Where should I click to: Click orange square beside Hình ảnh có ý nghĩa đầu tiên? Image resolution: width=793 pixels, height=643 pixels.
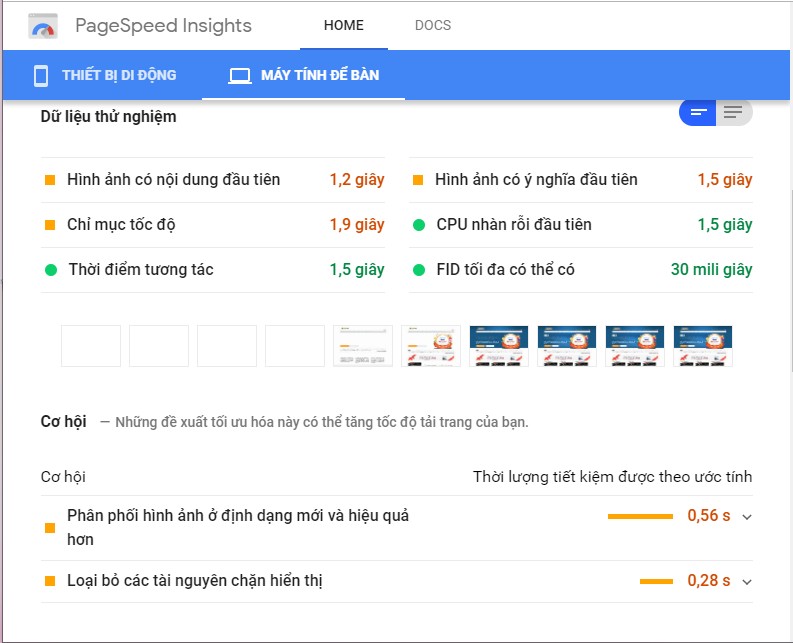click(418, 180)
